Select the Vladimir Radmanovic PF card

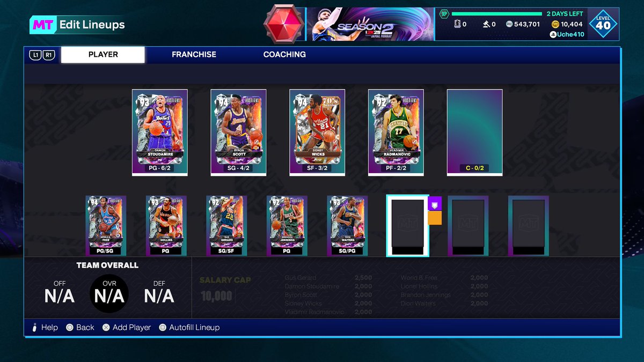[396, 132]
